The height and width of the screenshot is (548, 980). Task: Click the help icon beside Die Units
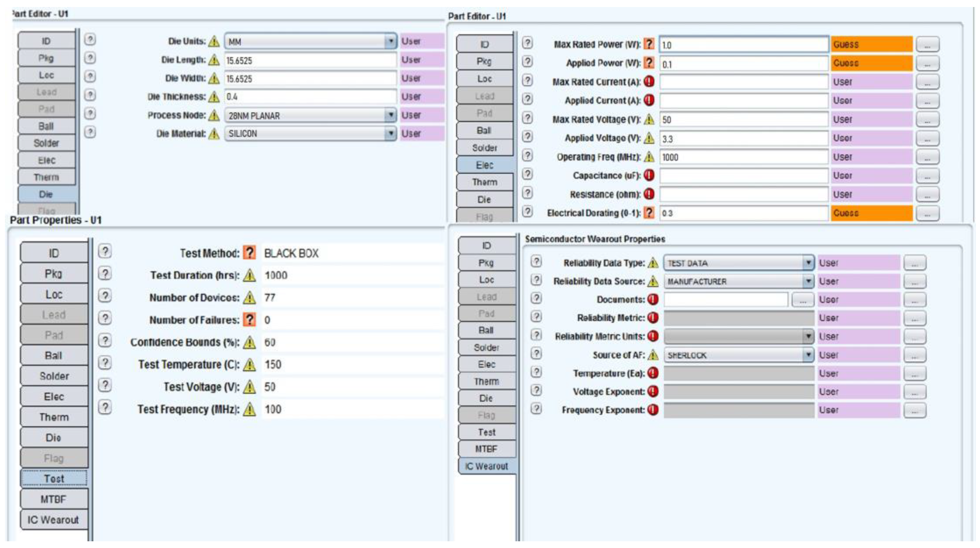[x=90, y=40]
